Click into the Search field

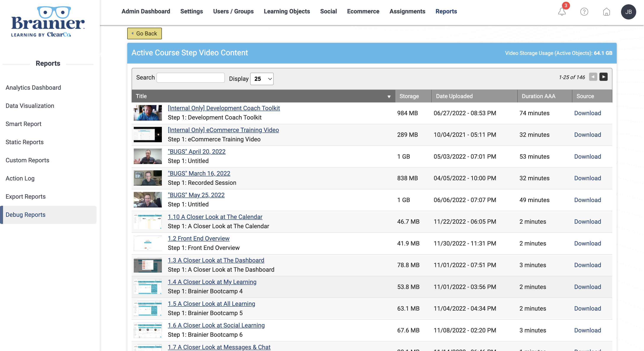coord(190,78)
